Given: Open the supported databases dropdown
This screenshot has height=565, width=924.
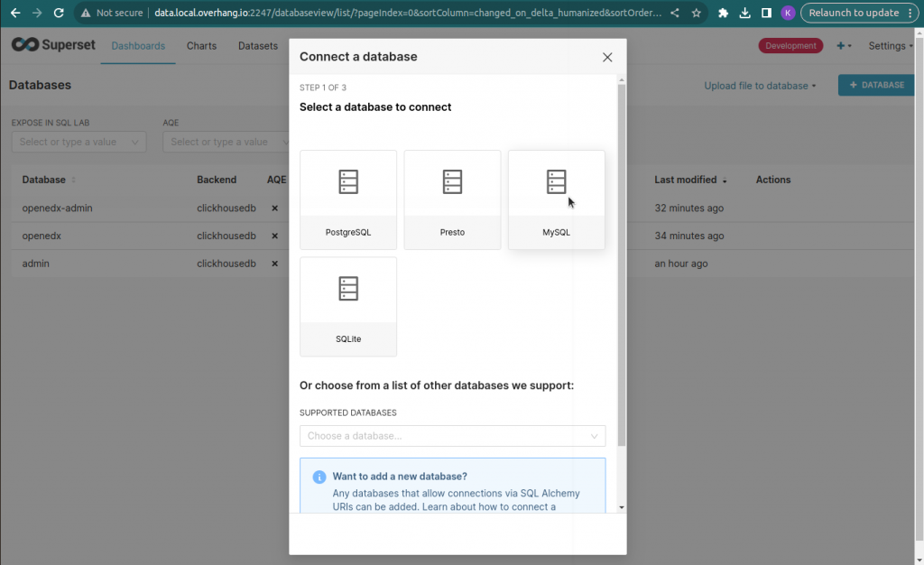Looking at the screenshot, I should tap(453, 436).
